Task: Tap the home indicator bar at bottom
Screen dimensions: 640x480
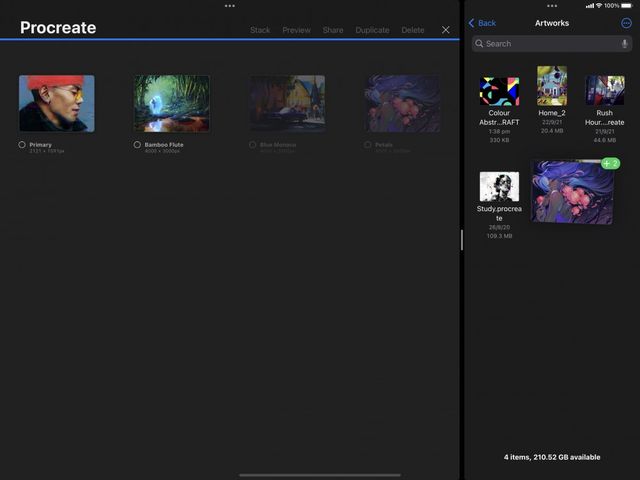Action: (320, 475)
